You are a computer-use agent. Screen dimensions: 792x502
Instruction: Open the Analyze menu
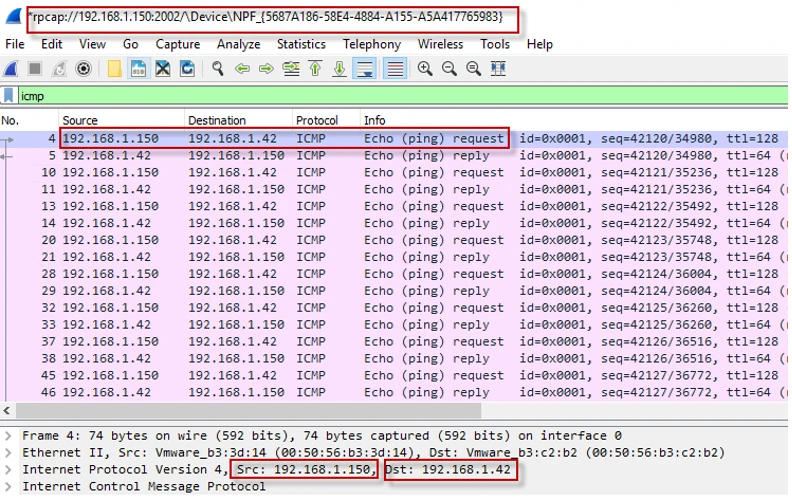(x=238, y=44)
